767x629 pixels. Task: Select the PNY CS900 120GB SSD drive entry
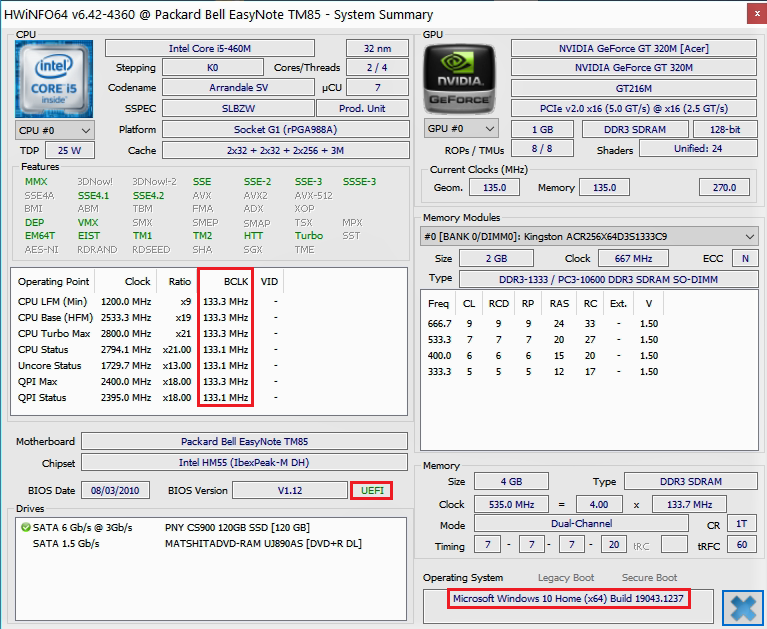point(237,527)
